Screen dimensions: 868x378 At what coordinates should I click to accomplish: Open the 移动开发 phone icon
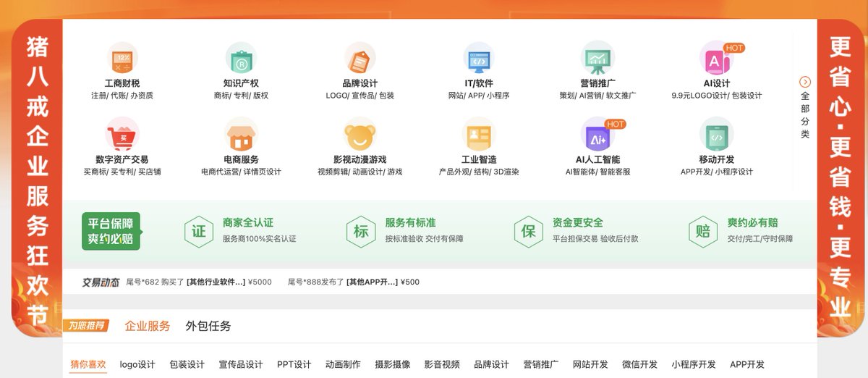click(x=717, y=135)
